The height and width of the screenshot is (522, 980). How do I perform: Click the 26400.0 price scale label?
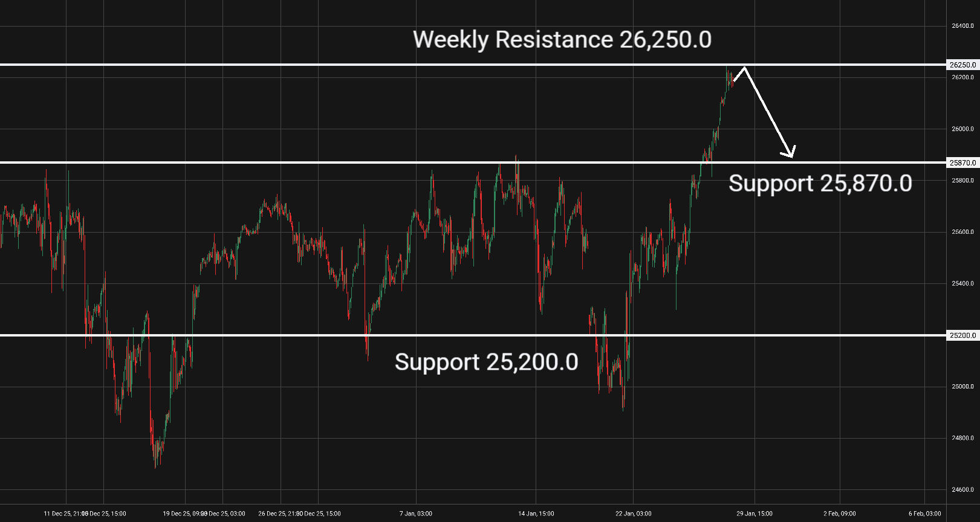coord(962,26)
